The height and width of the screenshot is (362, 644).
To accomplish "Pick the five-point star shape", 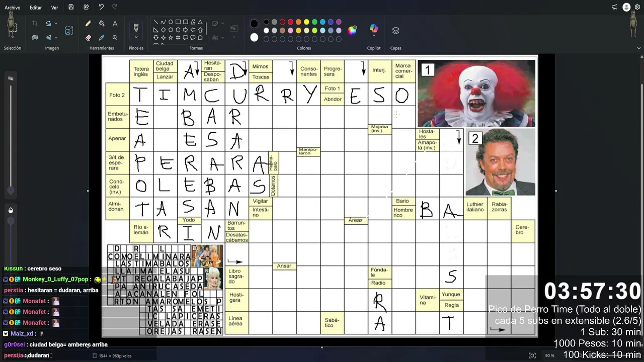I will (x=171, y=38).
